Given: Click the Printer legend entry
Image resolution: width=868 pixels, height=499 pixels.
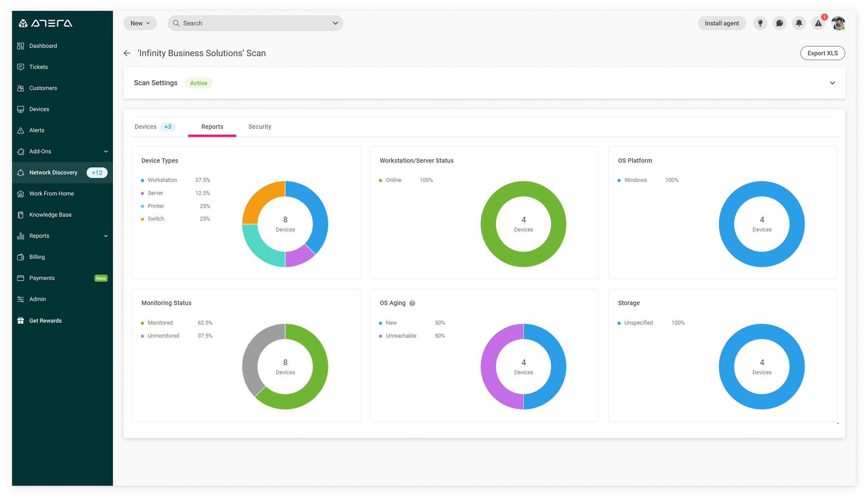Looking at the screenshot, I should coord(175,206).
